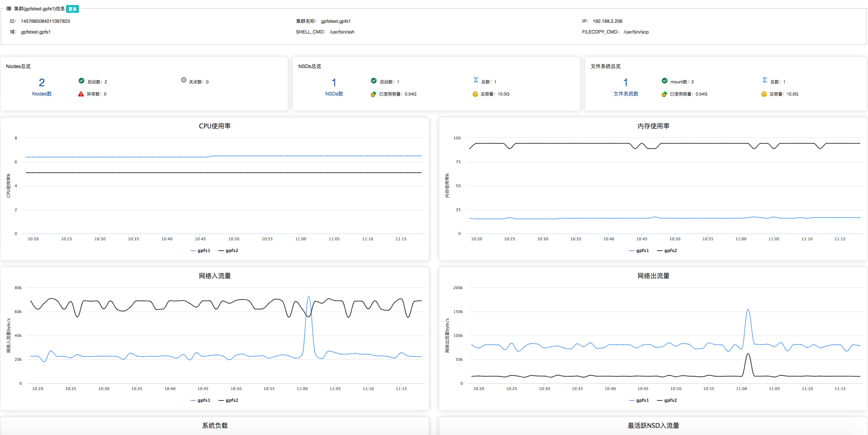This screenshot has height=435, width=868.
Task: Toggle gpfs1 series in 内存使用率 legend
Action: [639, 251]
